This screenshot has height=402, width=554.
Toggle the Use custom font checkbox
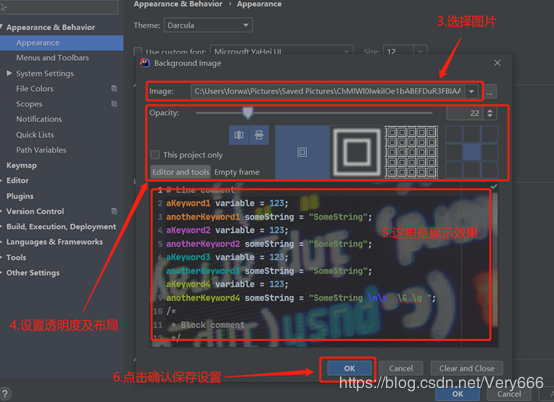(x=138, y=52)
